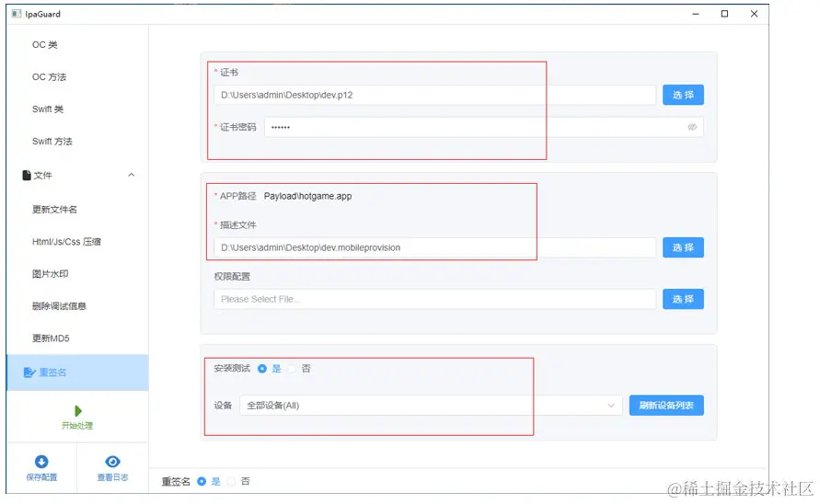Screen dimensions: 820x504
Task: Open 更新文件名 in the sidebar
Action: click(x=54, y=210)
